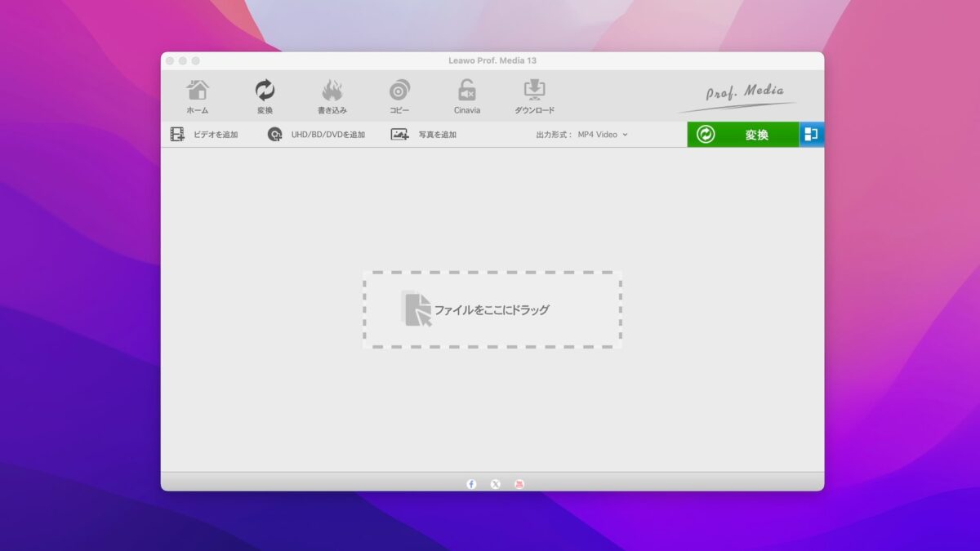This screenshot has width=980, height=551.
Task: Expand the MP4 Video output format dropdown
Action: (603, 135)
